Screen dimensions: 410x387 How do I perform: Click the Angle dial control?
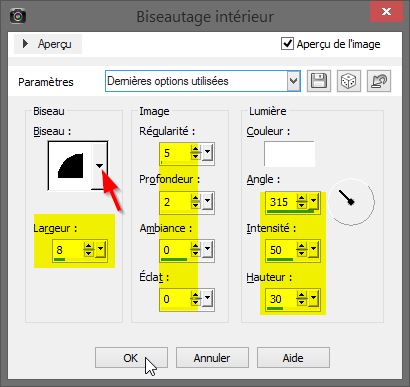[x=351, y=202]
